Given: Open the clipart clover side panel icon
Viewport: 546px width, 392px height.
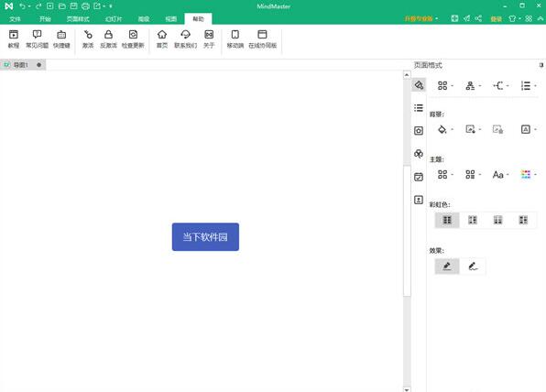Looking at the screenshot, I should pyautogui.click(x=419, y=154).
